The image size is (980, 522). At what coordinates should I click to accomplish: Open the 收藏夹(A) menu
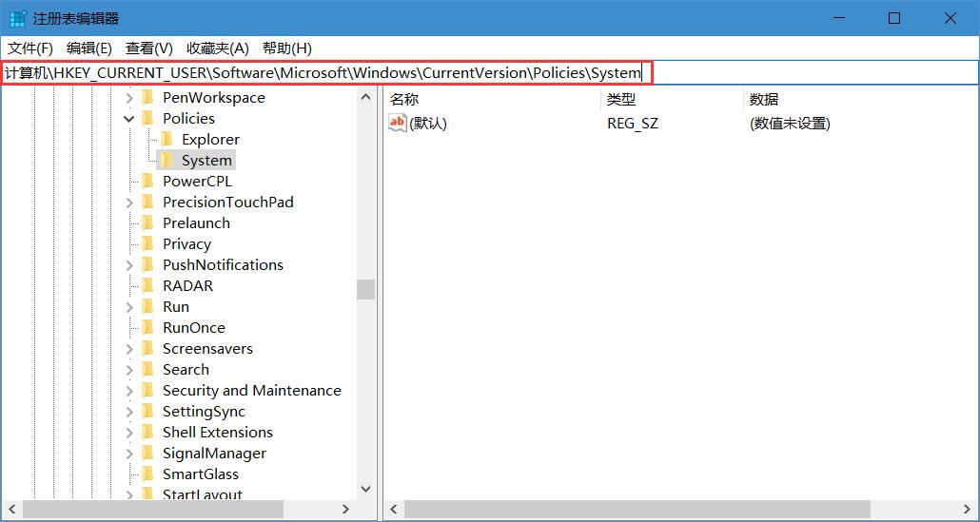(217, 48)
